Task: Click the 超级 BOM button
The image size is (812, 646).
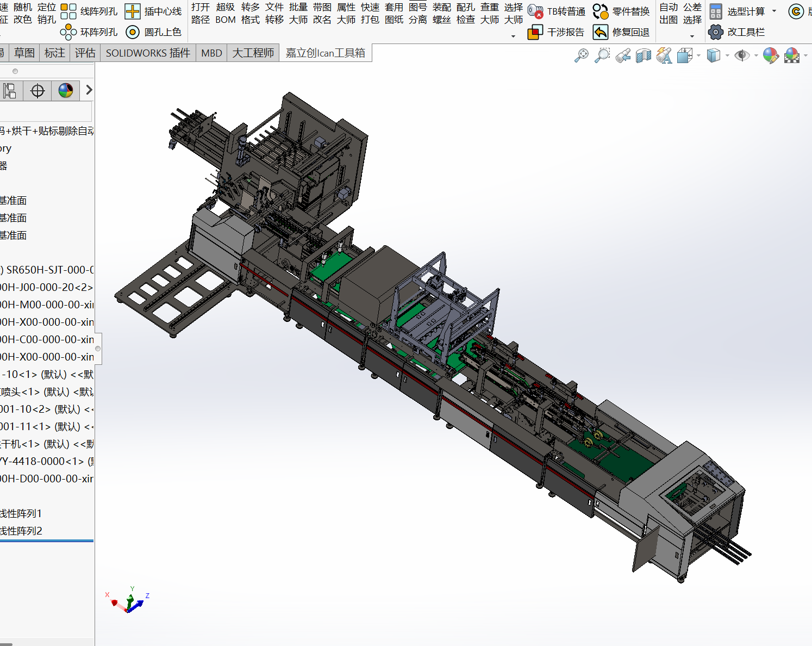Action: 226,14
